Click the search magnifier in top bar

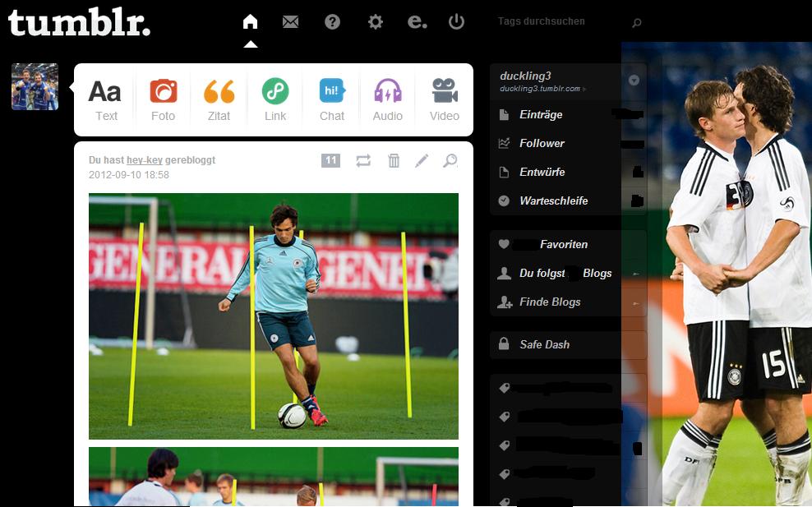pos(637,22)
